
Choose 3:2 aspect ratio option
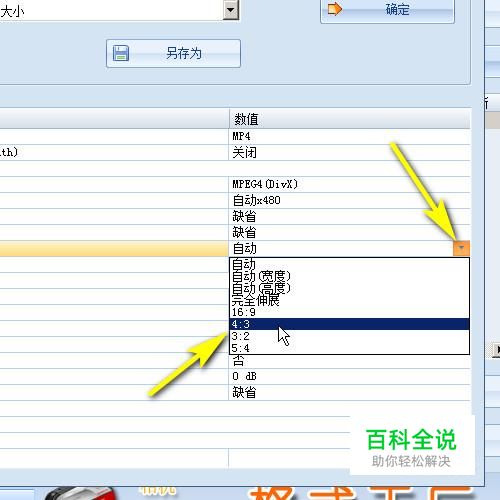(349, 336)
